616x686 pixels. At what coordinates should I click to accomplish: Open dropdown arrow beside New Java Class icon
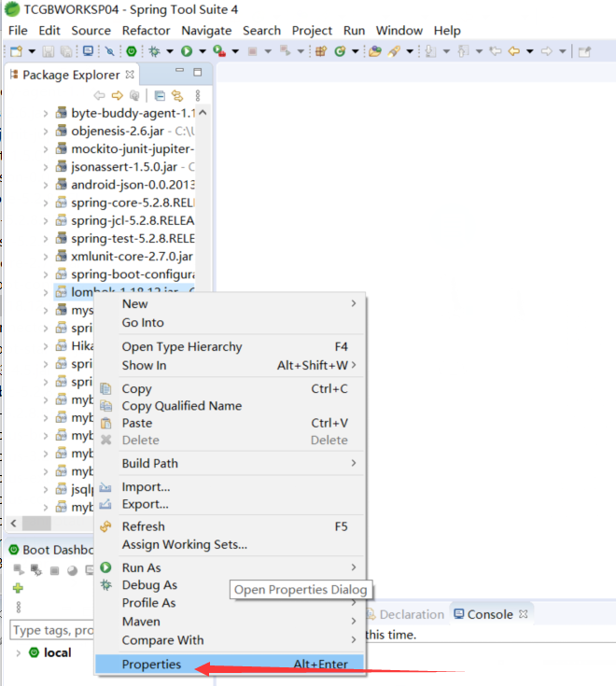click(x=356, y=51)
